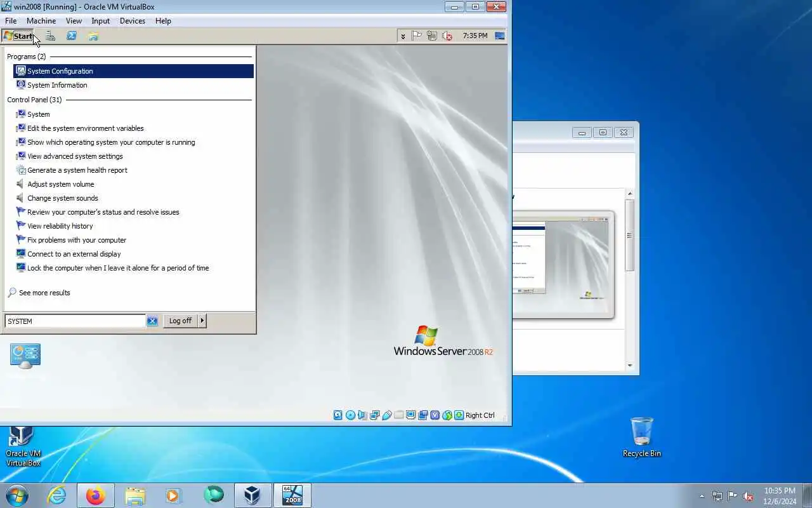Open VirtualBox Machine menu
Screen dimensions: 812x508
(x=41, y=21)
